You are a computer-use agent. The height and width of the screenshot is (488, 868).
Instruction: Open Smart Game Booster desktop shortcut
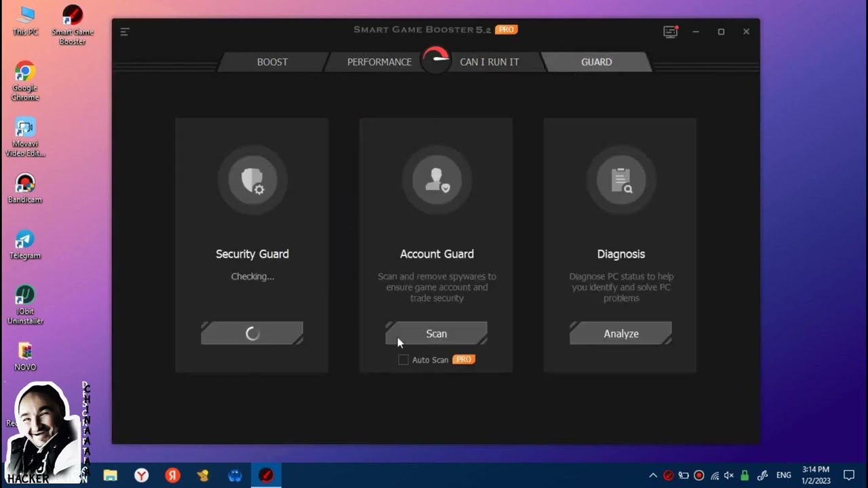(x=72, y=25)
